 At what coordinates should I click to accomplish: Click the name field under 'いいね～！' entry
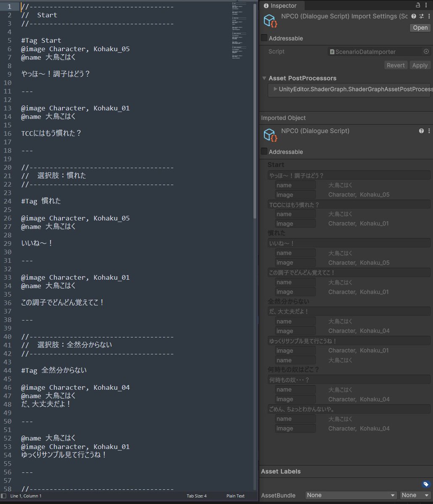tap(295, 253)
